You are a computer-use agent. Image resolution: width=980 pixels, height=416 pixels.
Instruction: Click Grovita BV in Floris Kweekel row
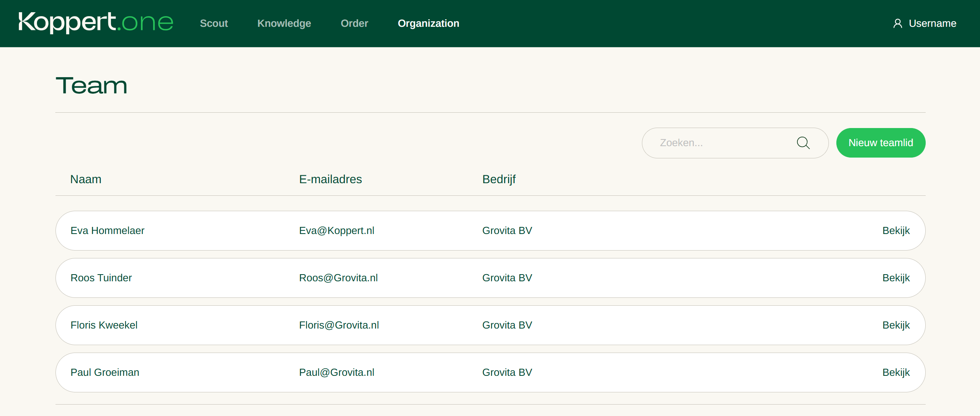pos(507,325)
